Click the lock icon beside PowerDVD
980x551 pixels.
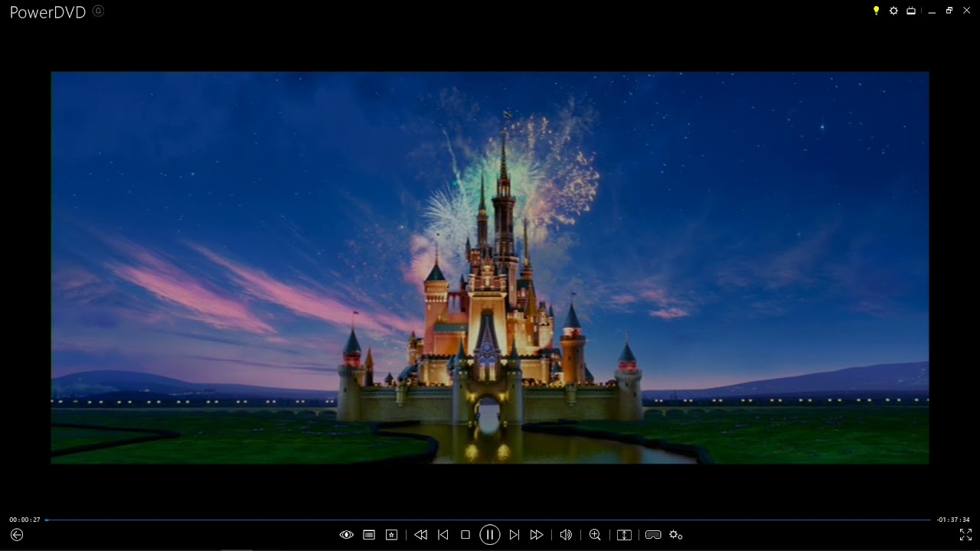point(97,11)
